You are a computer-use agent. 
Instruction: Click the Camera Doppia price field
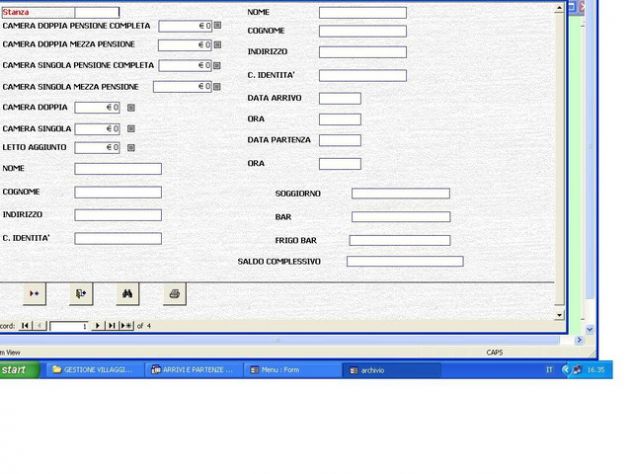97,108
